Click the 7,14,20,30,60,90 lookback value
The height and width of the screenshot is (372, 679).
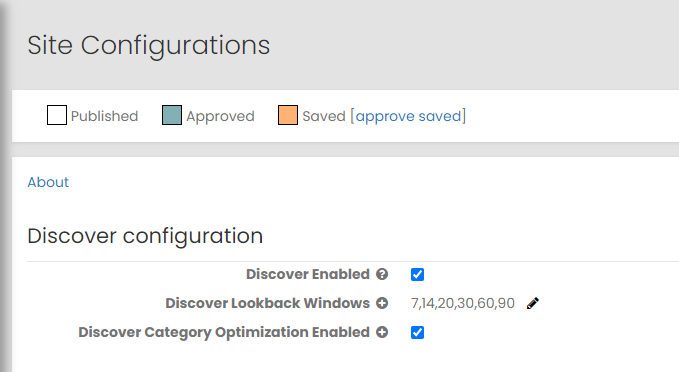462,303
